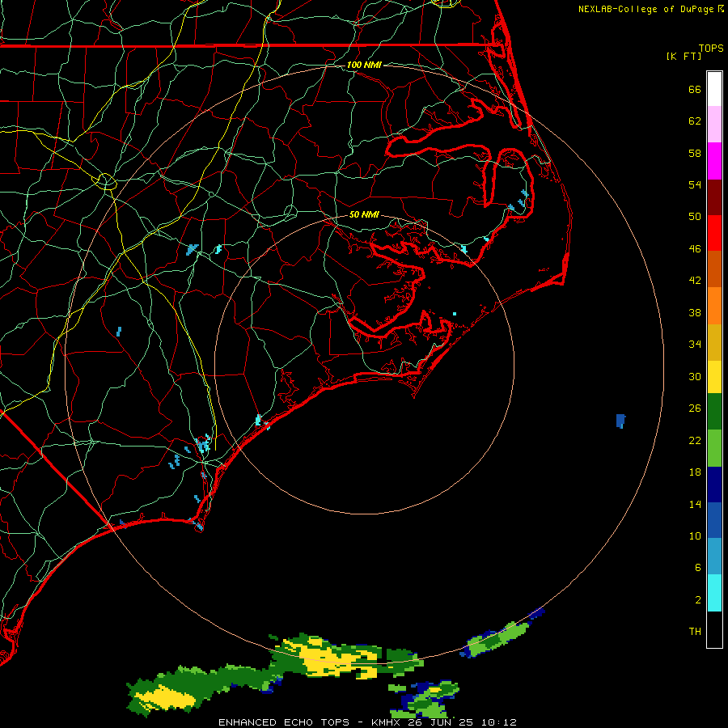Click the magenta legend swatch
Image resolution: width=728 pixels, height=728 pixels.
tap(714, 161)
